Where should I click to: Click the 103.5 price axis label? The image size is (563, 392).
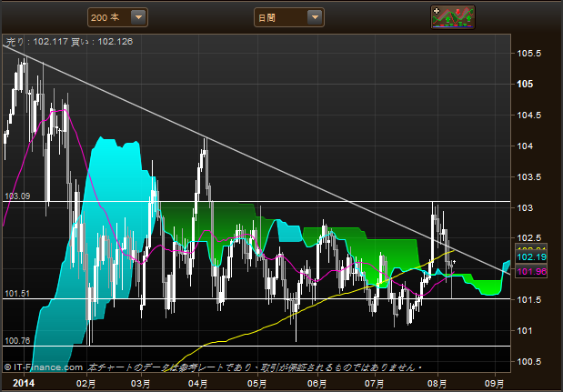click(x=529, y=177)
